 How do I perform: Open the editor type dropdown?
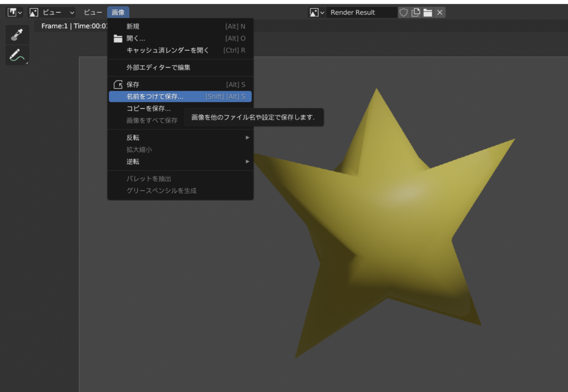click(15, 12)
